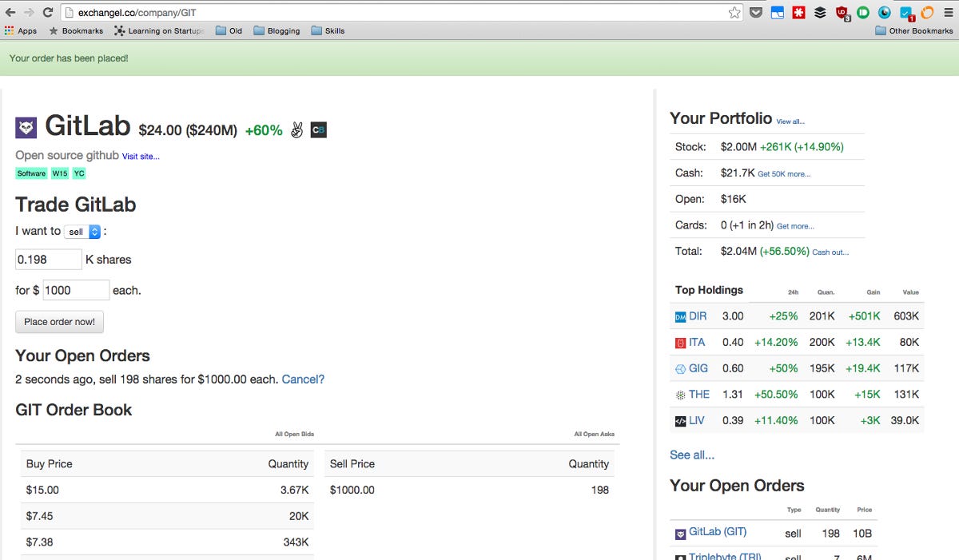
Task: Focus the price per share field
Action: [76, 291]
